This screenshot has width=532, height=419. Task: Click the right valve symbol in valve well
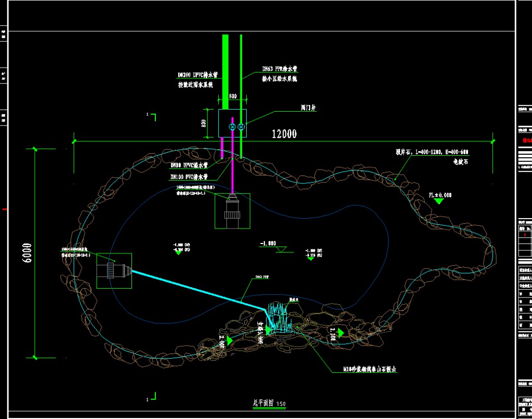tap(241, 127)
